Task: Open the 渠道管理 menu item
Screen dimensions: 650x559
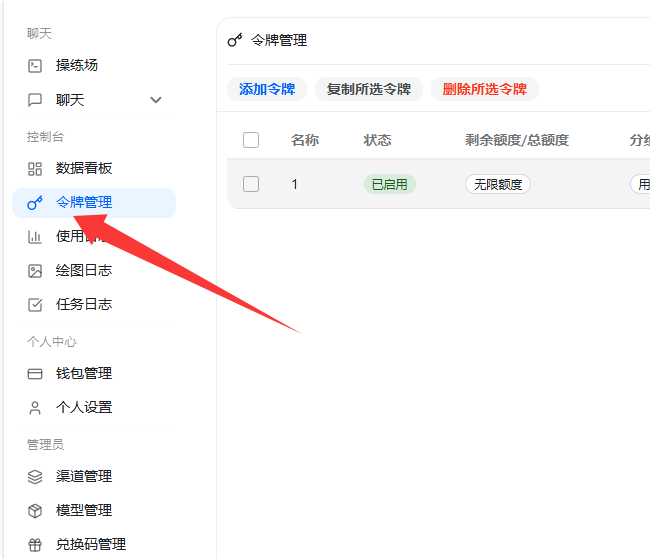Action: (94, 476)
